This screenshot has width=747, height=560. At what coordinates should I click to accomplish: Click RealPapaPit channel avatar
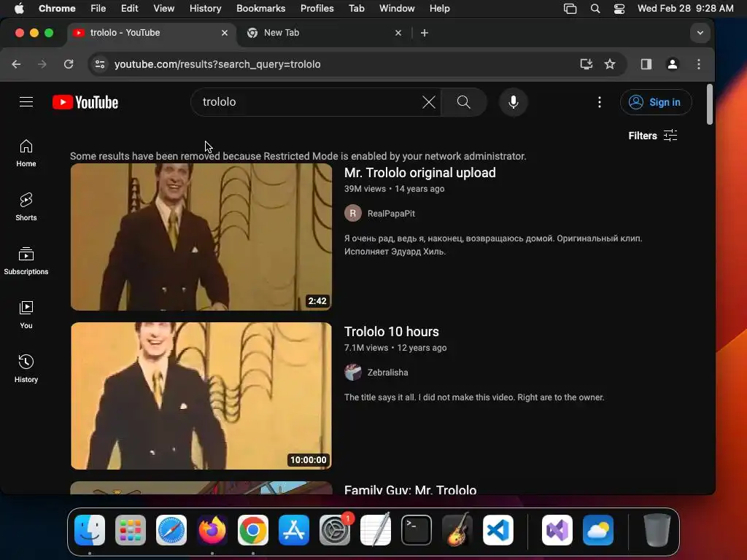pyautogui.click(x=353, y=214)
